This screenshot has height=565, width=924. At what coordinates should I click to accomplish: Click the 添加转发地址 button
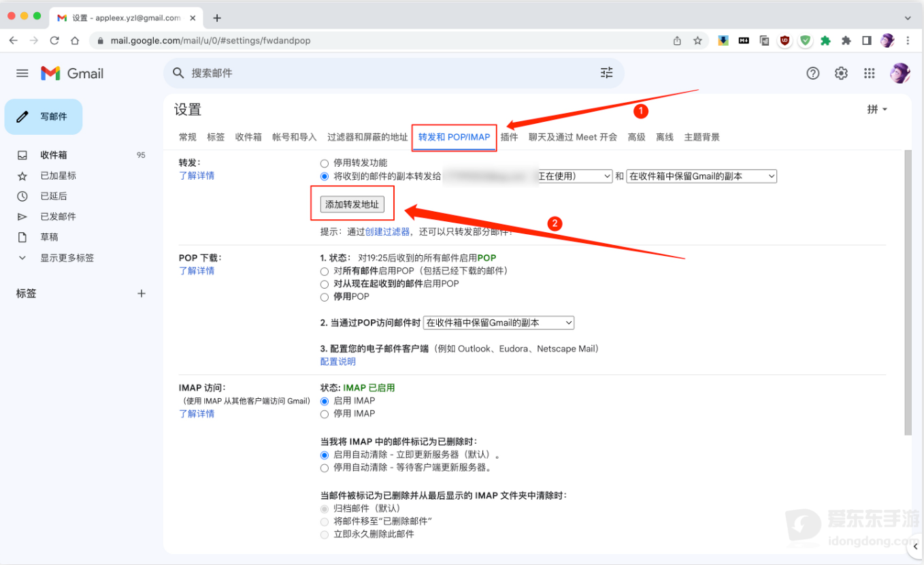pyautogui.click(x=352, y=204)
